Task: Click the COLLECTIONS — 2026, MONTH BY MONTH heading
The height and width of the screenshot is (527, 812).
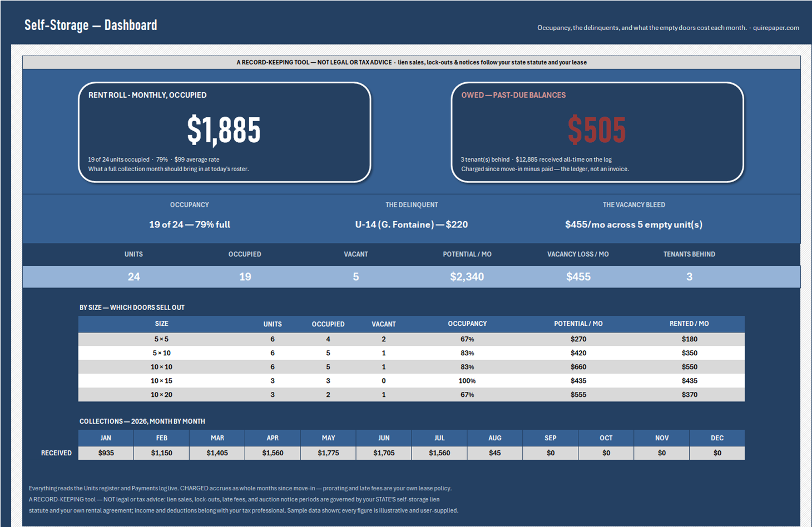Action: [x=142, y=421]
